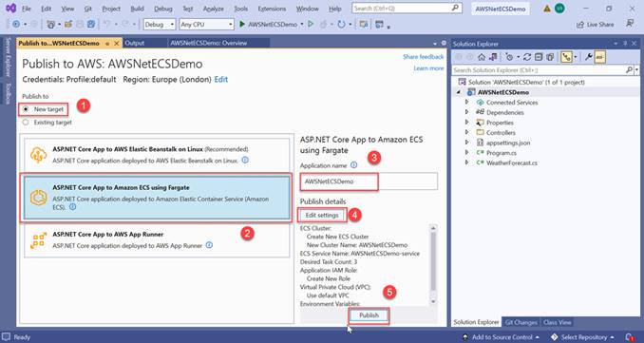Show info for the Amazon ECS recipe

73,207
